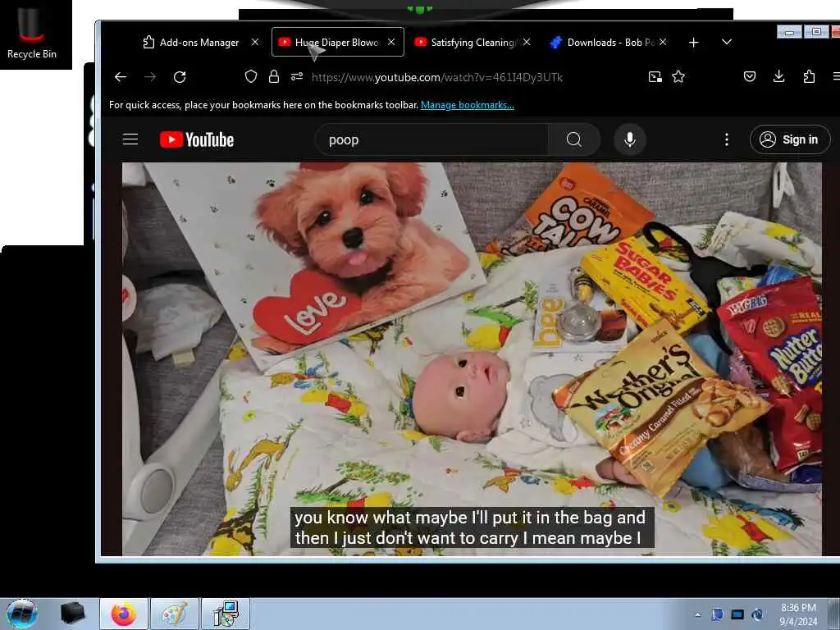Bookmark this page with the star

(678, 76)
